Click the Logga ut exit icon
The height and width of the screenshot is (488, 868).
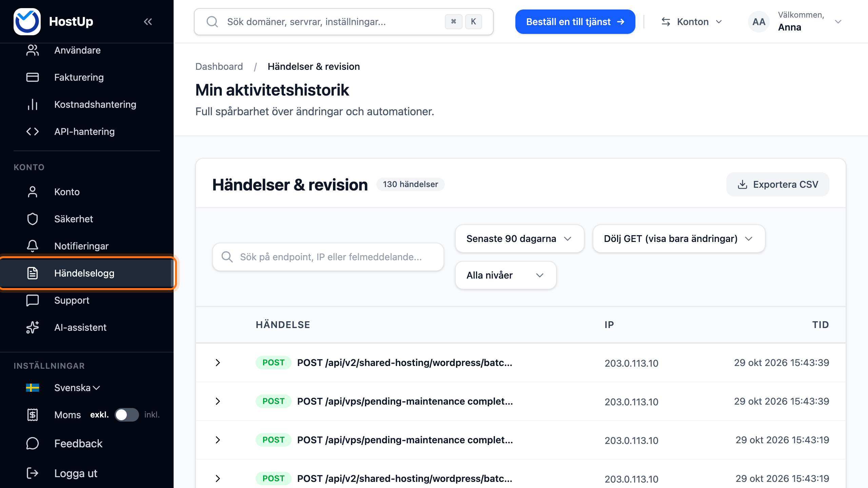click(x=33, y=473)
